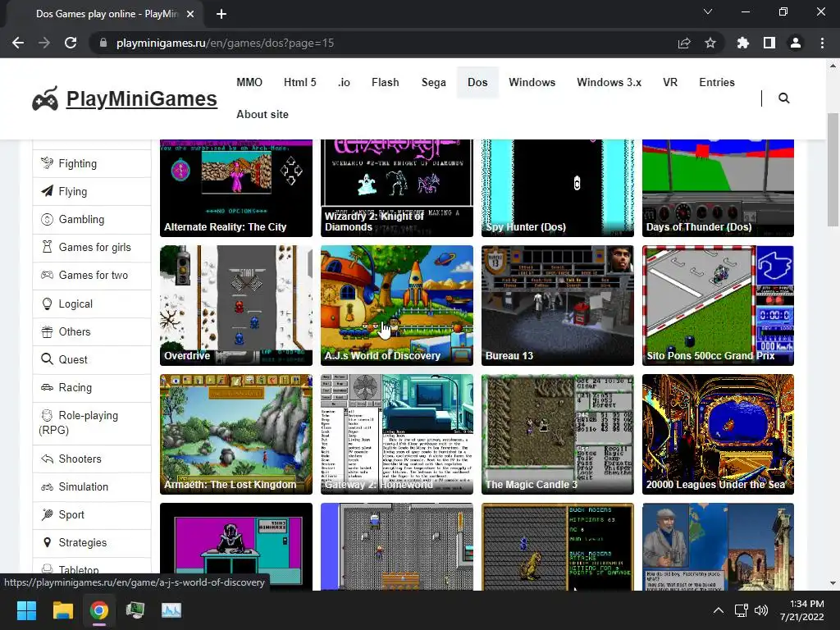
Task: Click the volume speaker tray icon
Action: point(760,610)
